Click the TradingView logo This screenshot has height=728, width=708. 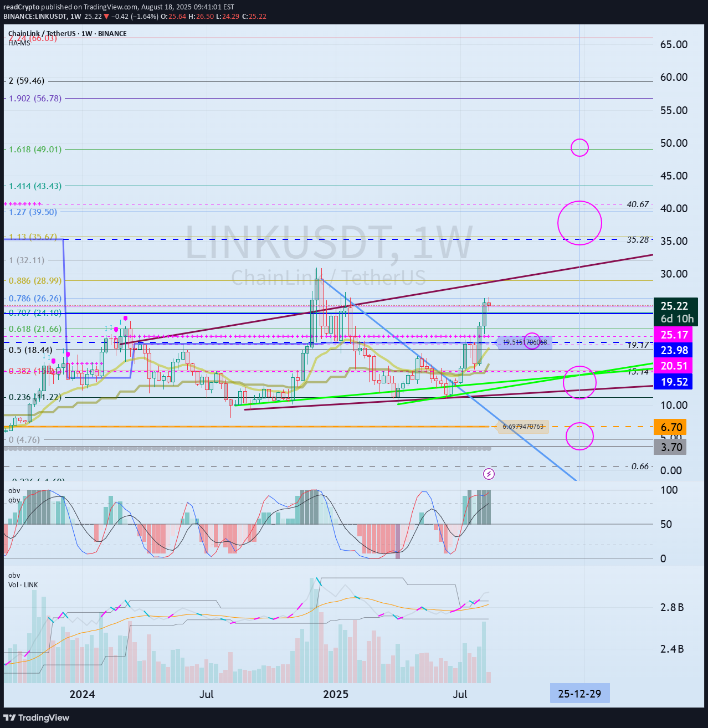(x=37, y=717)
